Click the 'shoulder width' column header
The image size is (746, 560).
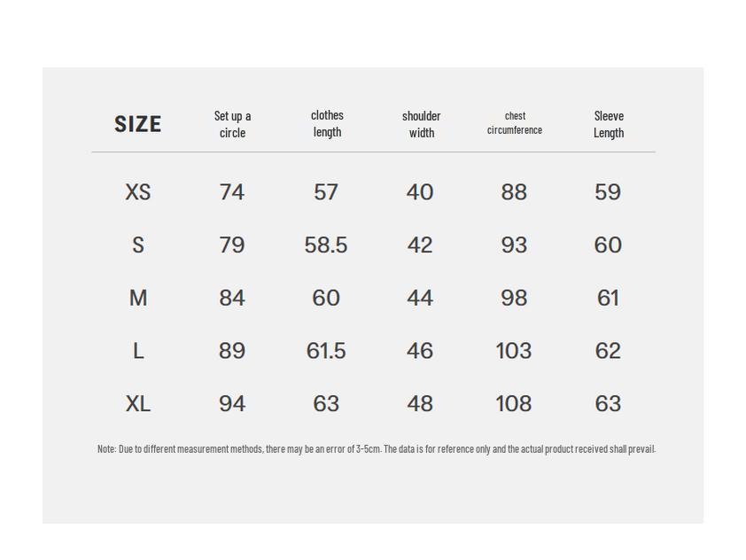tap(421, 124)
